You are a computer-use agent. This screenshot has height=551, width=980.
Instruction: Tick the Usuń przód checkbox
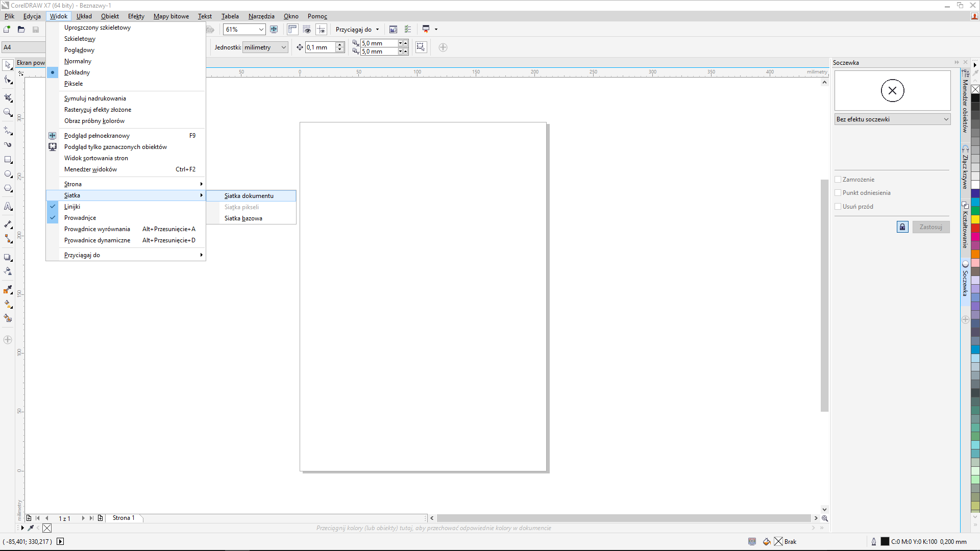pos(838,207)
